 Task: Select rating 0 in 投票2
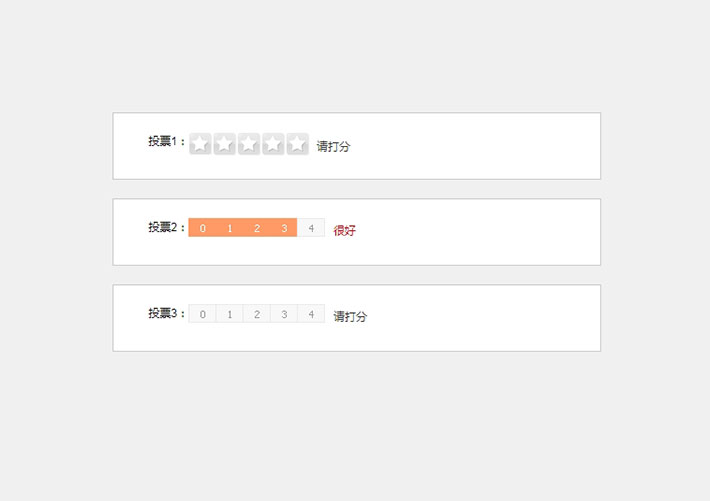click(202, 228)
